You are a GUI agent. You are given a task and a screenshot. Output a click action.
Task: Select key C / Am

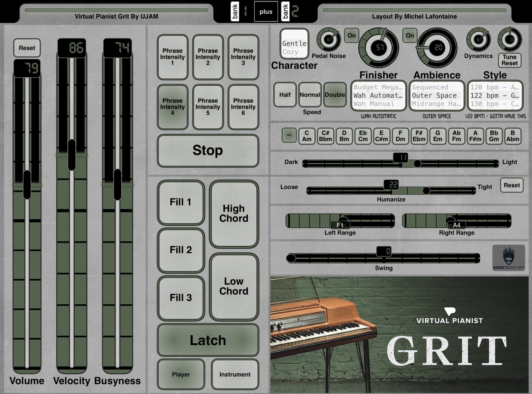click(307, 136)
